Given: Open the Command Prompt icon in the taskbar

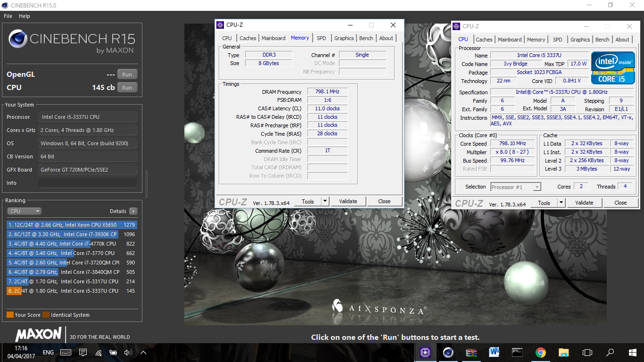Looking at the screenshot, I should point(517,352).
